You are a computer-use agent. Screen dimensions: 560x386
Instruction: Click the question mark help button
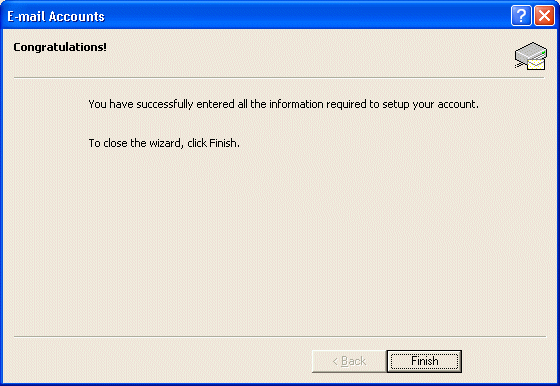[521, 16]
